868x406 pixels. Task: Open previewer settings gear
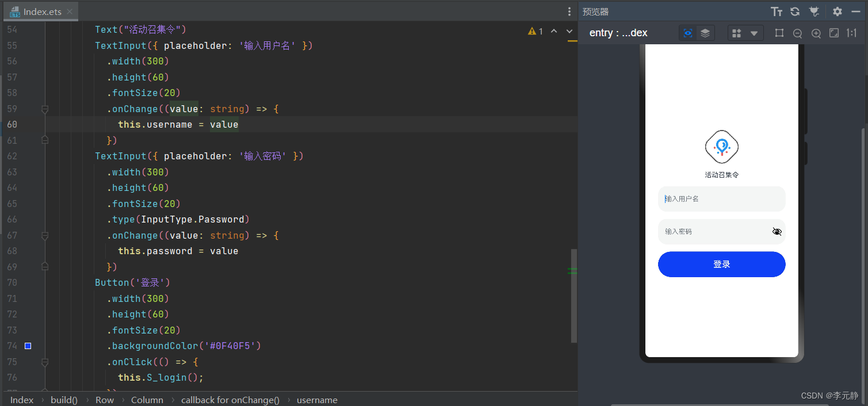pyautogui.click(x=838, y=12)
